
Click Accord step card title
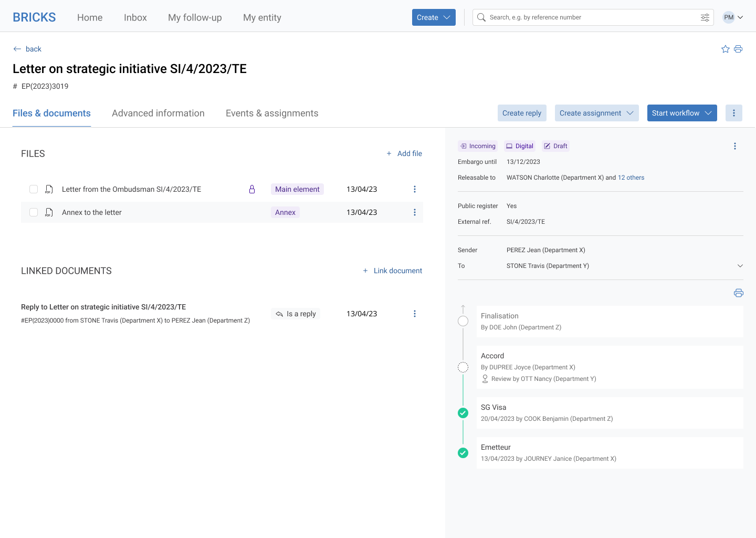click(x=492, y=356)
